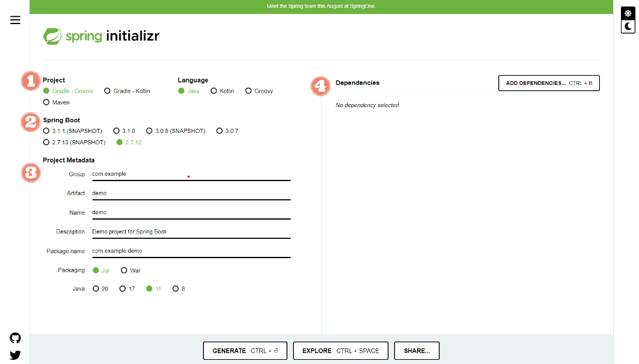Switch to light theme sun icon

click(x=628, y=13)
